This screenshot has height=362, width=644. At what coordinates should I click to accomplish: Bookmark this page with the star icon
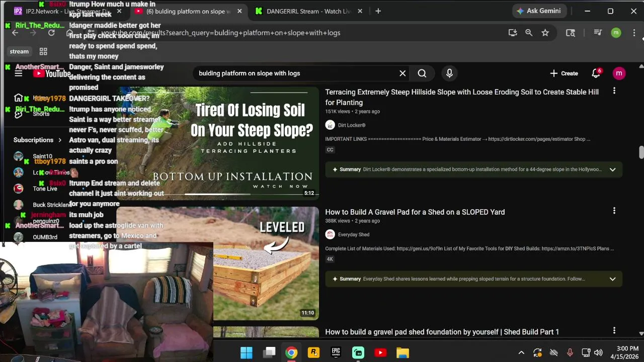tap(545, 33)
